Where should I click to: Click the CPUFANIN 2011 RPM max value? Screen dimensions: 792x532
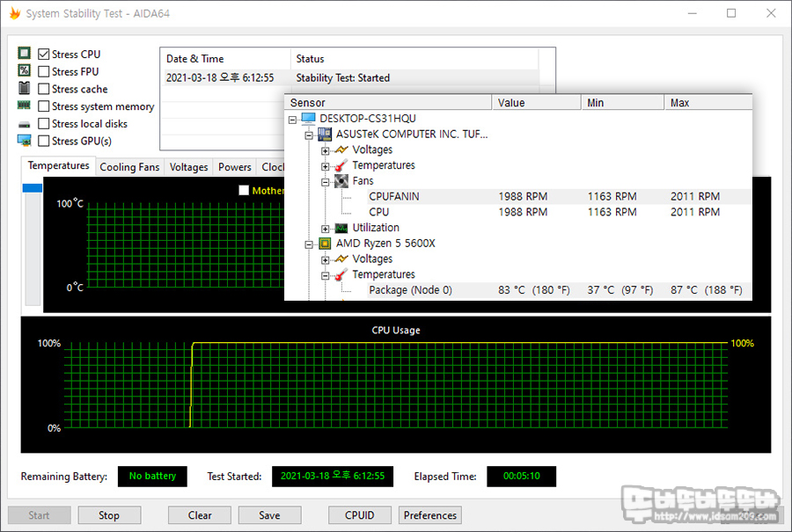(695, 196)
